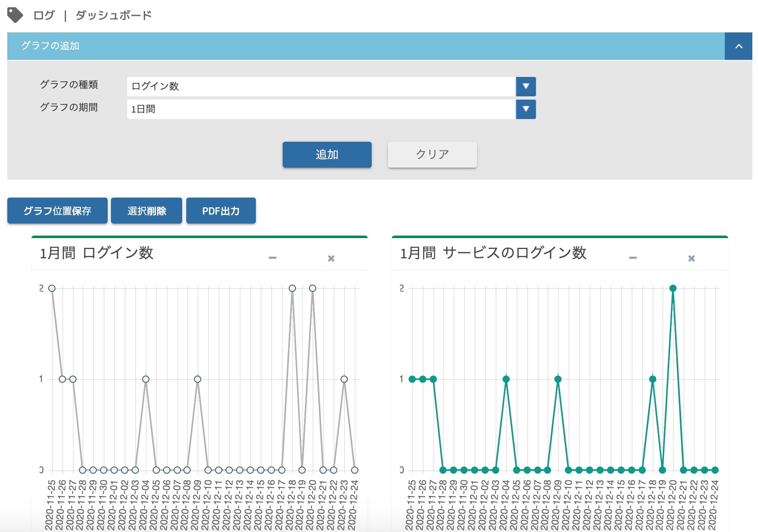Click the 2020-11-25 point in サービスのログイン数 chart
This screenshot has width=758, height=532.
click(x=412, y=379)
